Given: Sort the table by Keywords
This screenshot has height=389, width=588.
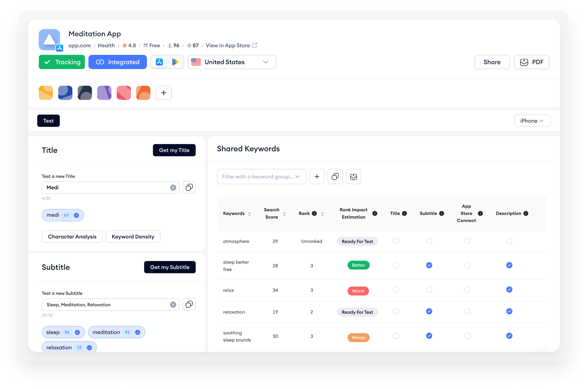Looking at the screenshot, I should [x=249, y=214].
